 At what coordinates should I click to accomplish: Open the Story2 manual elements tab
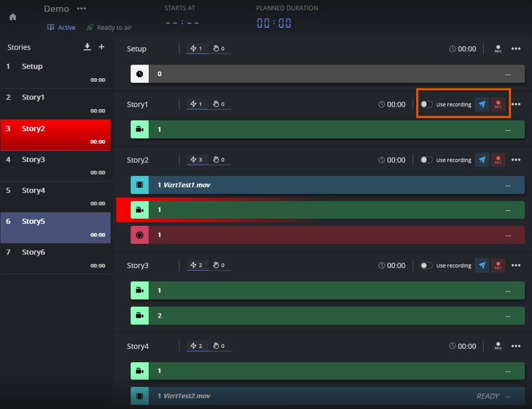pyautogui.click(x=219, y=160)
